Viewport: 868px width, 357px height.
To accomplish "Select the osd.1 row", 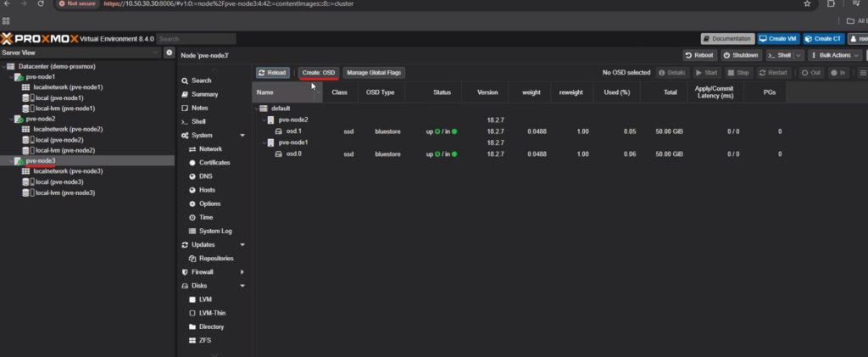I will 520,131.
